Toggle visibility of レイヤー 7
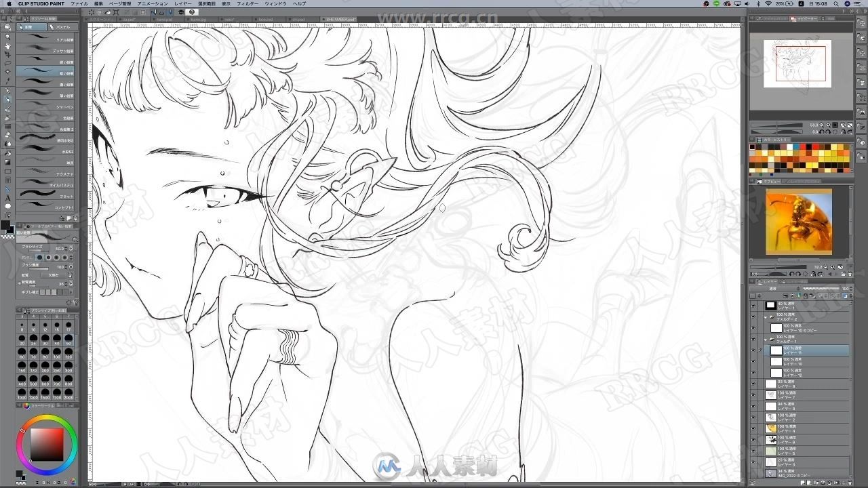868x488 pixels. pos(753,395)
